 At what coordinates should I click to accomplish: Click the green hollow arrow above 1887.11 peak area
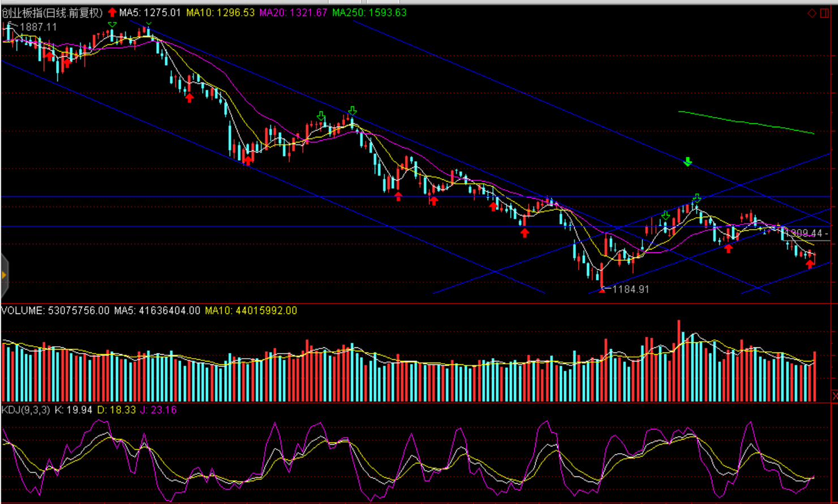[x=112, y=24]
